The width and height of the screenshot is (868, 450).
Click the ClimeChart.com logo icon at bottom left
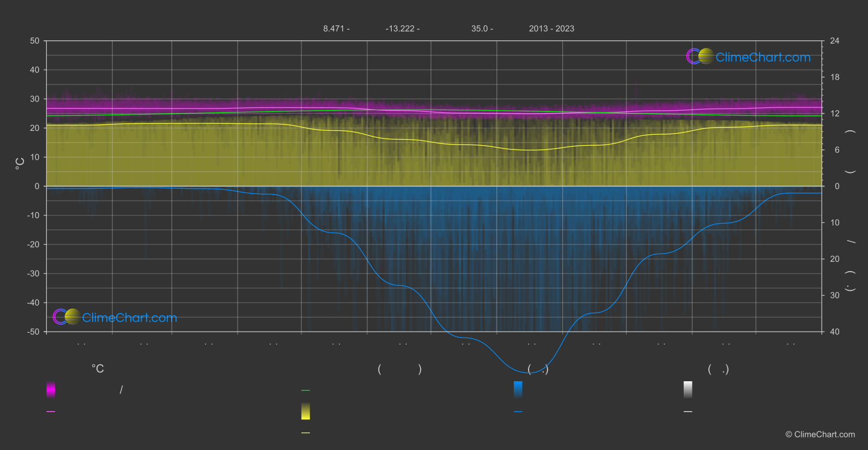point(66,317)
